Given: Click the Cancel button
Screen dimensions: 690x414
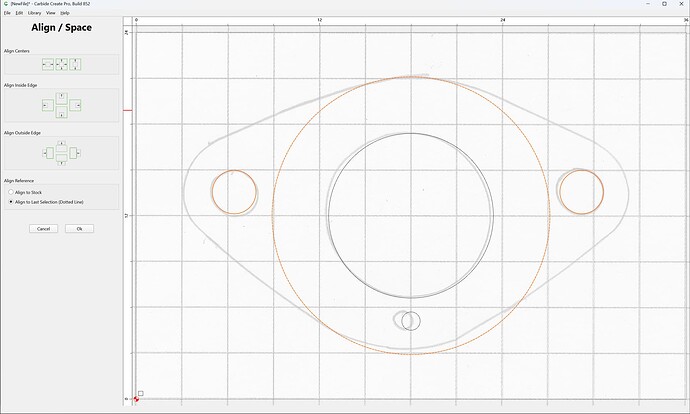Looking at the screenshot, I should tap(43, 229).
